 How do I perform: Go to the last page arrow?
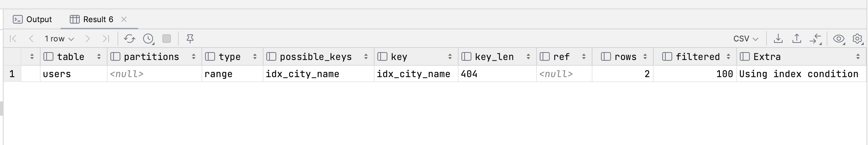(x=106, y=39)
